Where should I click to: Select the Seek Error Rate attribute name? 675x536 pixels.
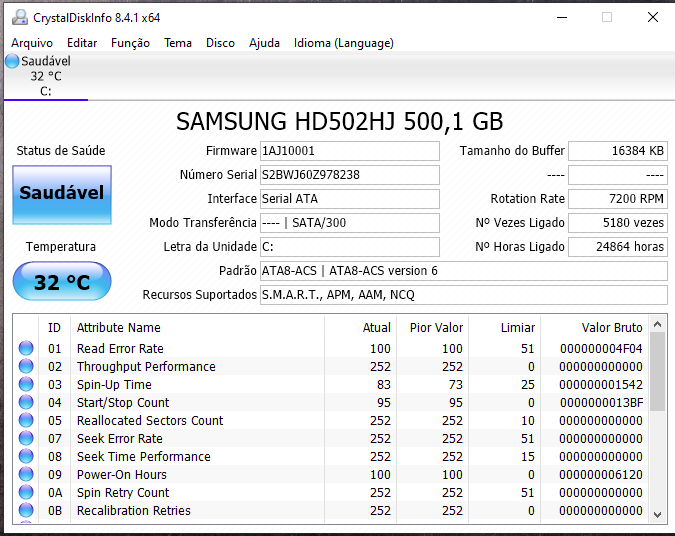tap(120, 438)
